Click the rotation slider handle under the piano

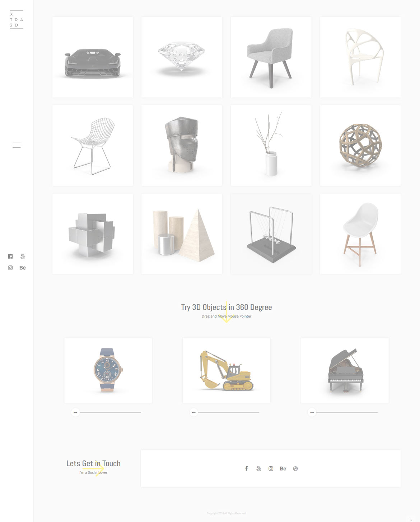coord(312,412)
